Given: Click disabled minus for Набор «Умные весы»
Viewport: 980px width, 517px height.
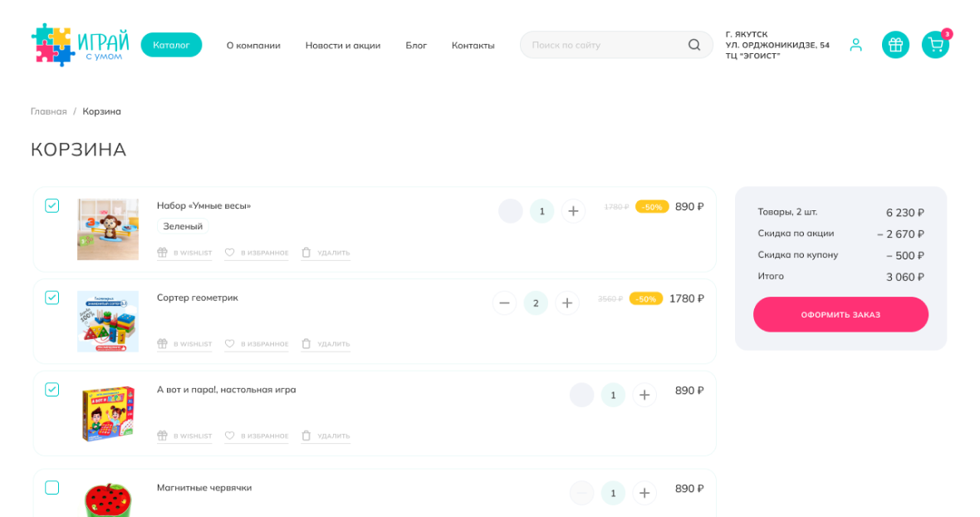Looking at the screenshot, I should [x=511, y=211].
